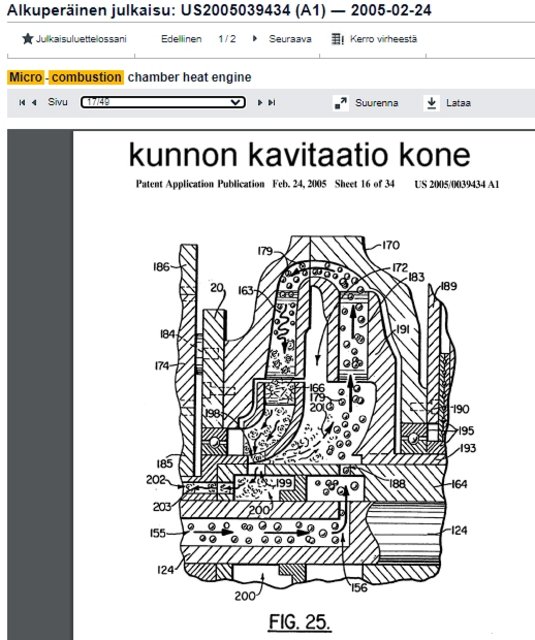The height and width of the screenshot is (640, 535).
Task: Open the page selector dropdown 17/49
Action: (x=163, y=102)
